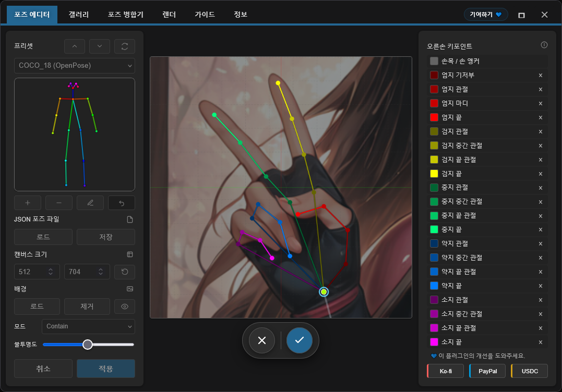Viewport: 562px width, 392px height.
Task: Remove the 엄지 관절 keypoint
Action: 541,90
